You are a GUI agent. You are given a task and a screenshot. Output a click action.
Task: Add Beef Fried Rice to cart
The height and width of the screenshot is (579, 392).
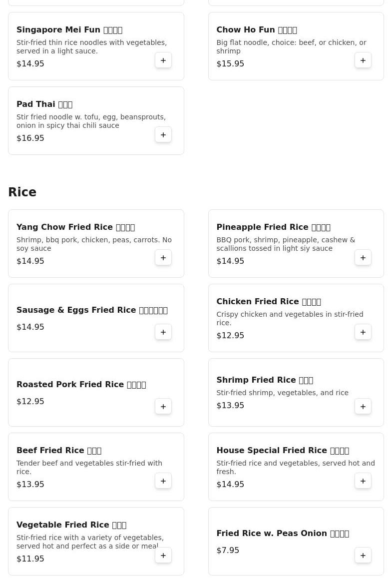coord(163,481)
